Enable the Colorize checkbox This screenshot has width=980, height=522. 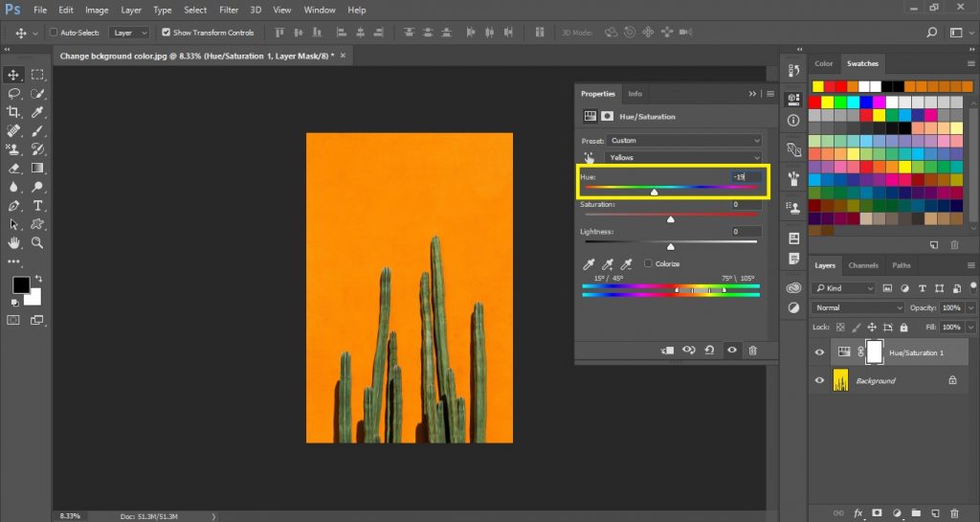(648, 263)
